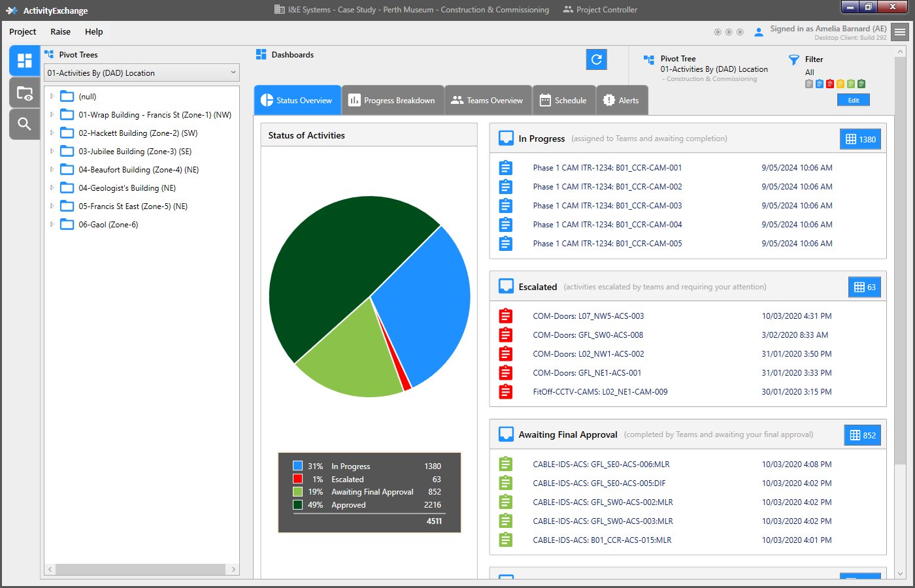Click the red icon for COM-Doors: L07_NW5-ACS-003
This screenshot has height=588, width=915.
(x=505, y=316)
